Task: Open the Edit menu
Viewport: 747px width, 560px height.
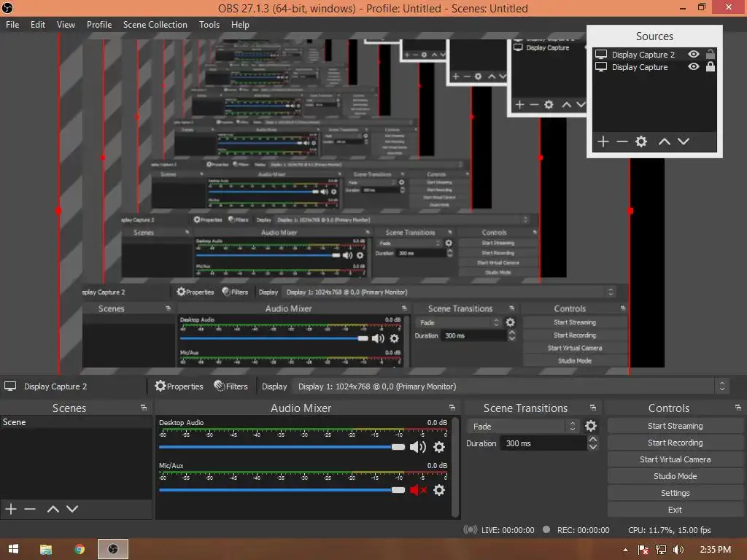Action: coord(38,25)
